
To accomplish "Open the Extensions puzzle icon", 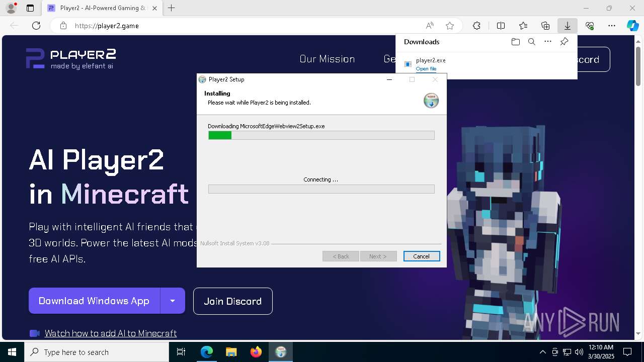I will coord(476,26).
